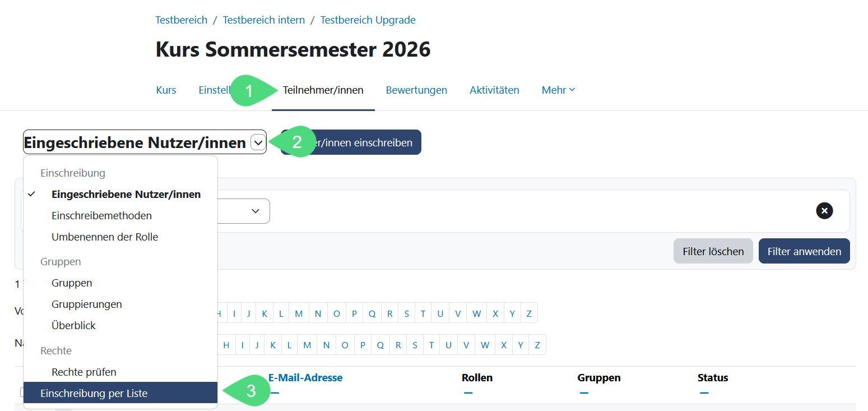This screenshot has height=411, width=868.
Task: Go to Testbereich intern breadcrumb link
Action: pos(264,20)
